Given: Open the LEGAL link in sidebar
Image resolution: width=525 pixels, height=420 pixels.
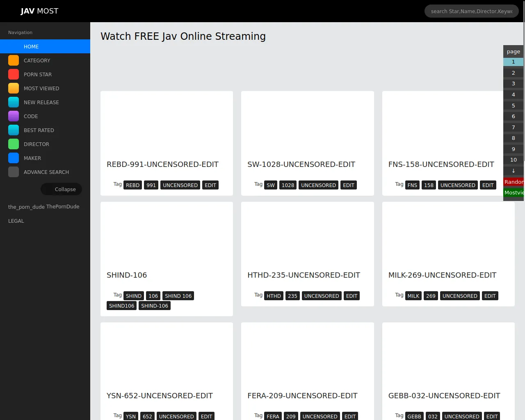Looking at the screenshot, I should 16,221.
